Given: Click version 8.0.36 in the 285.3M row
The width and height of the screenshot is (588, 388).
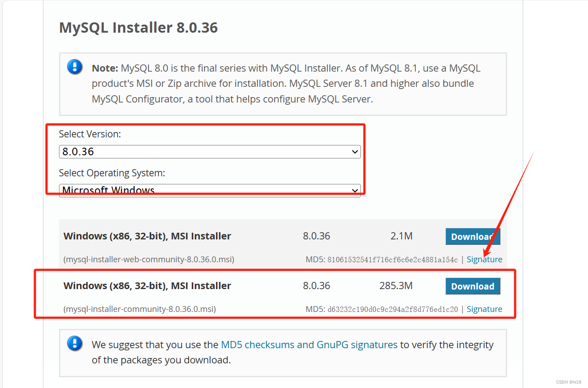Looking at the screenshot, I should (317, 286).
